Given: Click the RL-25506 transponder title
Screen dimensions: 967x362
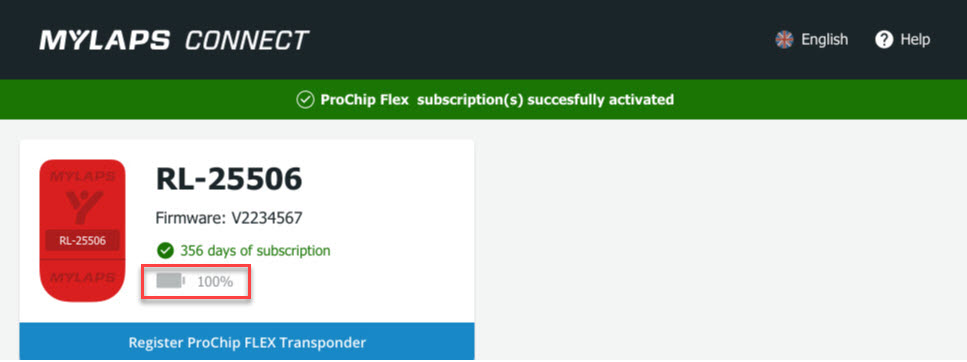Looking at the screenshot, I should 229,180.
